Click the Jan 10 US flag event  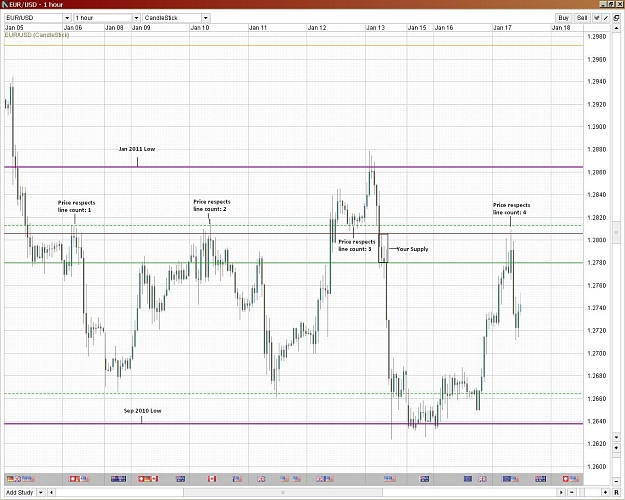[238, 478]
